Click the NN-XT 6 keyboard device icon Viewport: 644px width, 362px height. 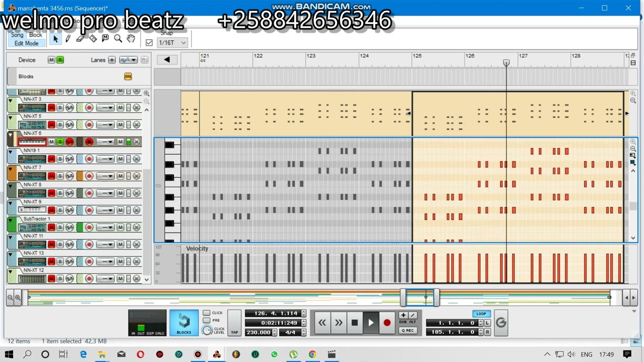[32, 142]
